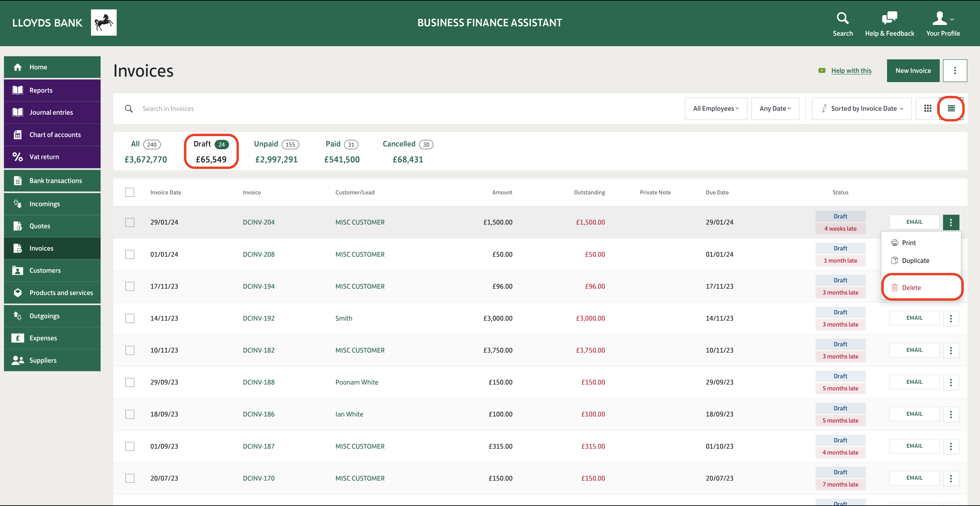Select the Draft invoices tab
This screenshot has height=506, width=980.
click(x=211, y=151)
